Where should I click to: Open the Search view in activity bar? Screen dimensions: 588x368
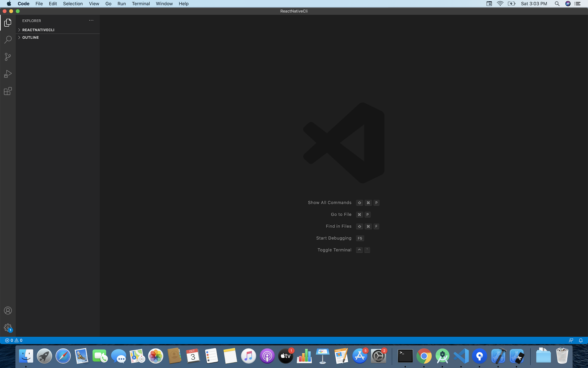click(x=8, y=40)
